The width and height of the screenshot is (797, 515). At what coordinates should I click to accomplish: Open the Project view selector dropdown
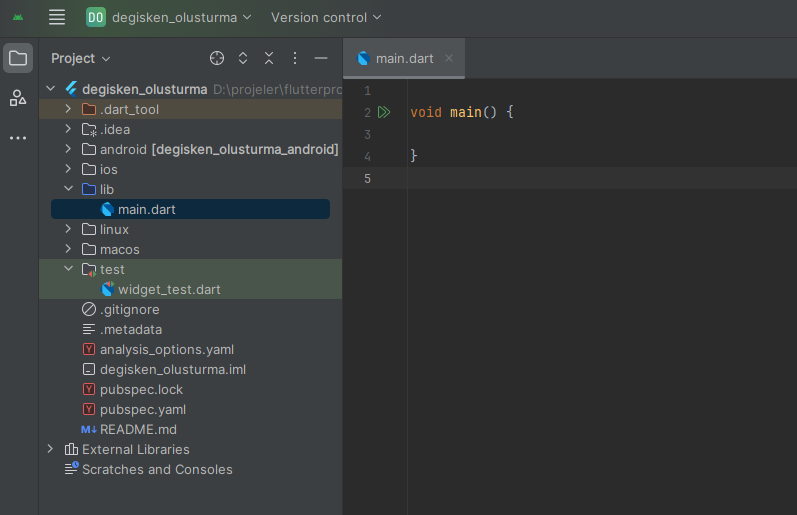coord(80,58)
